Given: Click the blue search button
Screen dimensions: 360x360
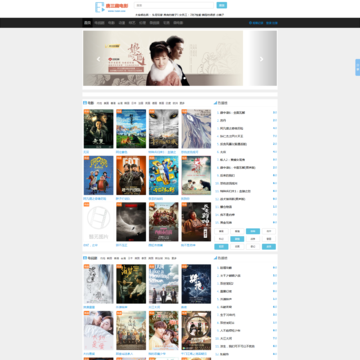Looking at the screenshot, I should coord(222,5).
